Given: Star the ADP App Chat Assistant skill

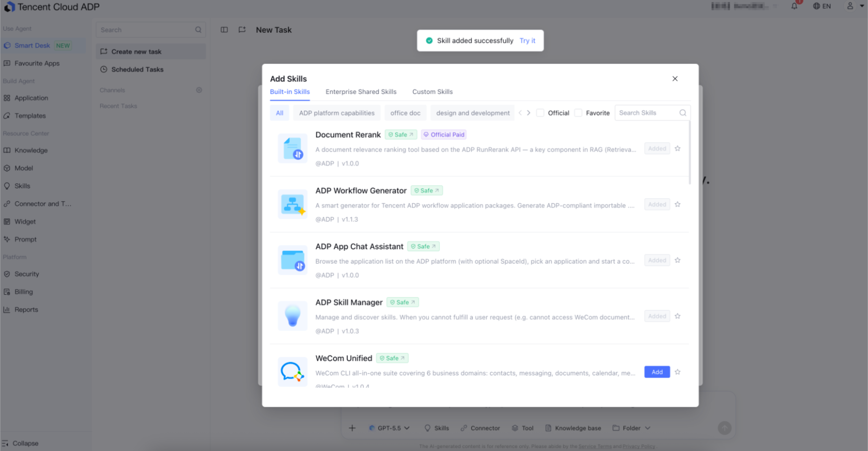Looking at the screenshot, I should [678, 260].
